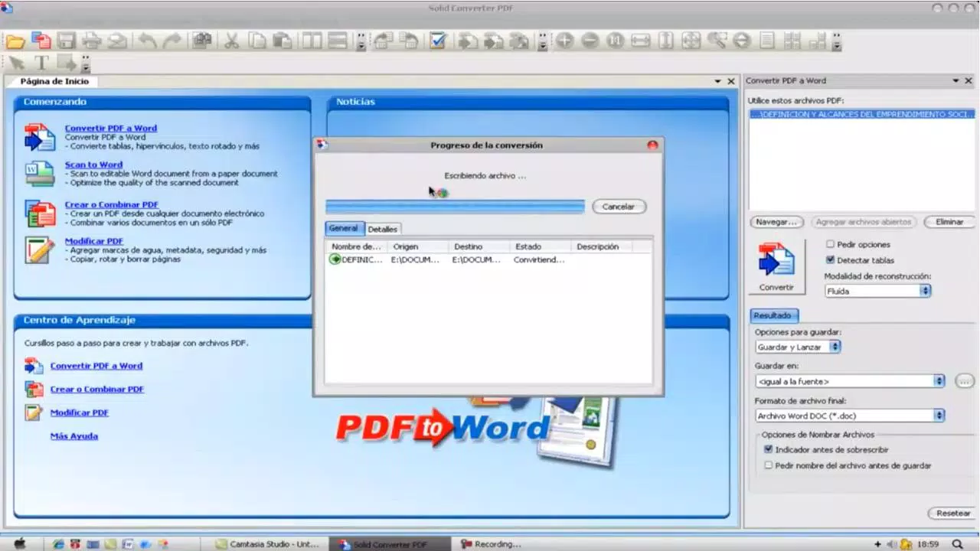Select the Página de Inicio tab
The height and width of the screenshot is (551, 980).
point(54,81)
